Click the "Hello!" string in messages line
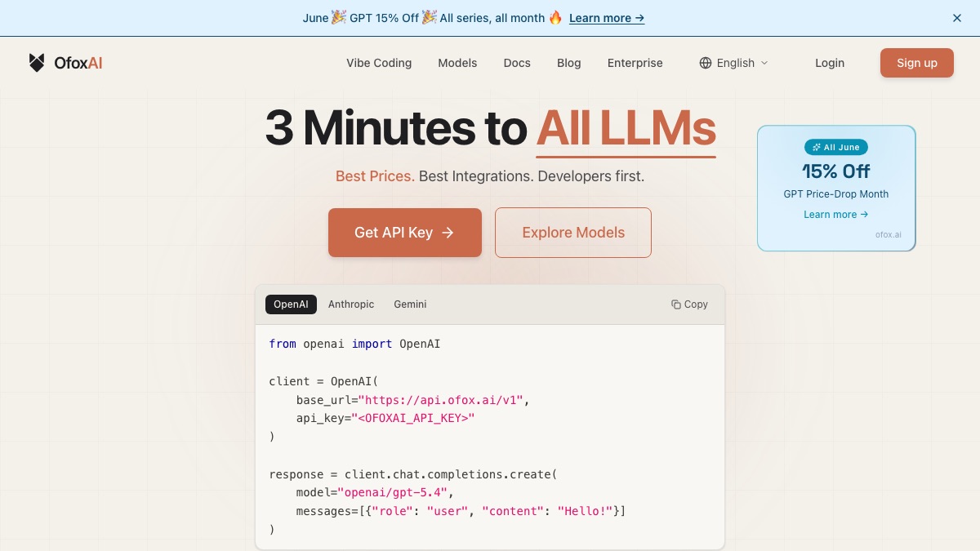 [x=585, y=511]
